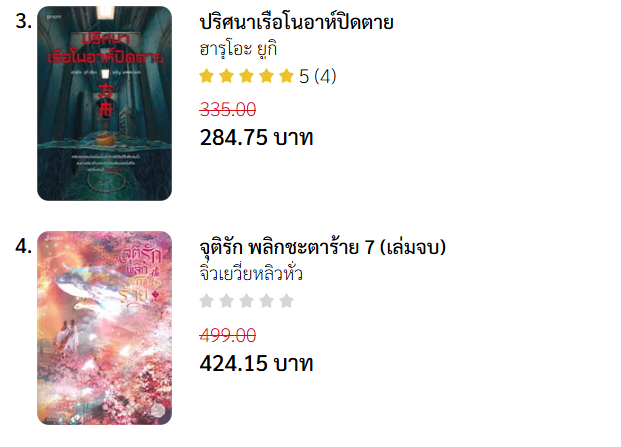Click the rank number 4.

(x=23, y=246)
